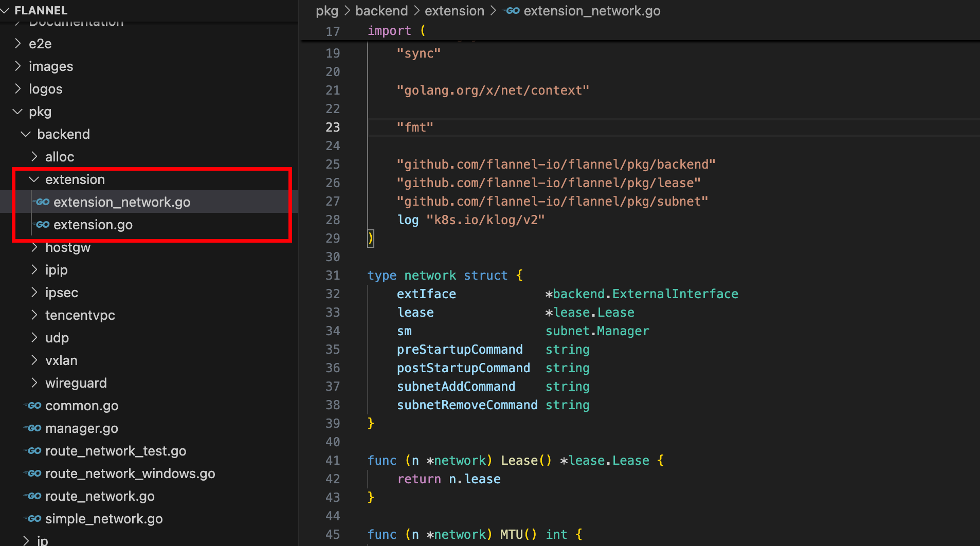Open simple_network.go file
This screenshot has width=980, height=546.
[104, 519]
